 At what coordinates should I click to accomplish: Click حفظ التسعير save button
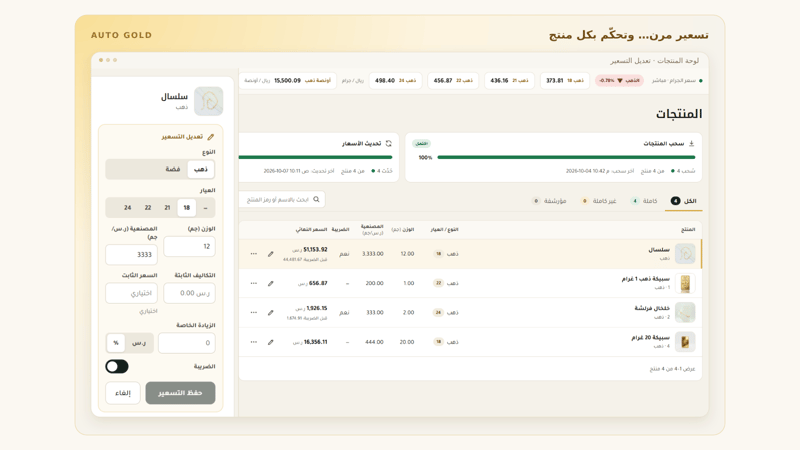pyautogui.click(x=180, y=393)
